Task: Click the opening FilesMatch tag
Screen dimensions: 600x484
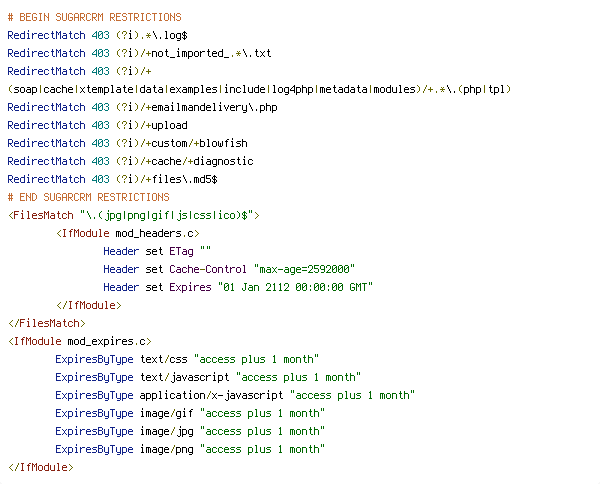Action: coord(134,215)
